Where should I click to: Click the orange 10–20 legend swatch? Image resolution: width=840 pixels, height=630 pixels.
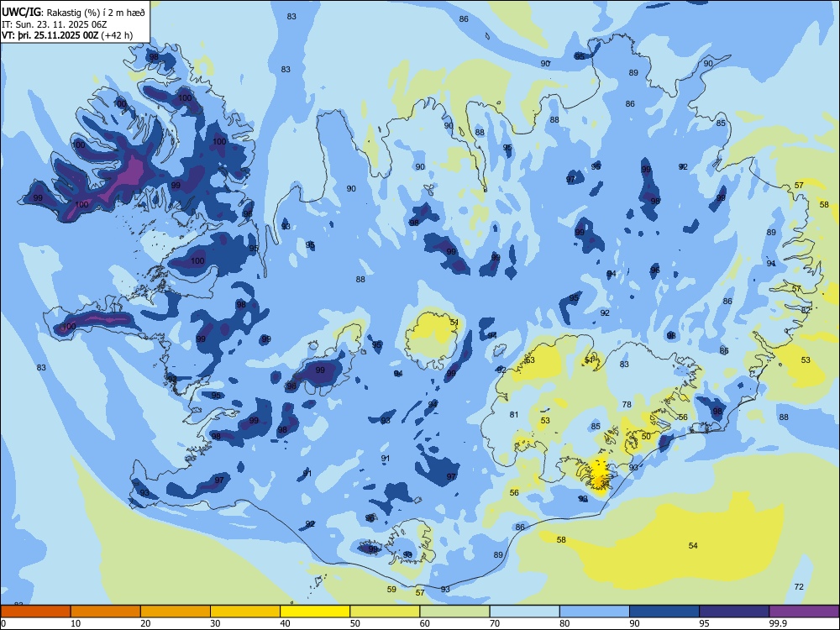point(106,612)
